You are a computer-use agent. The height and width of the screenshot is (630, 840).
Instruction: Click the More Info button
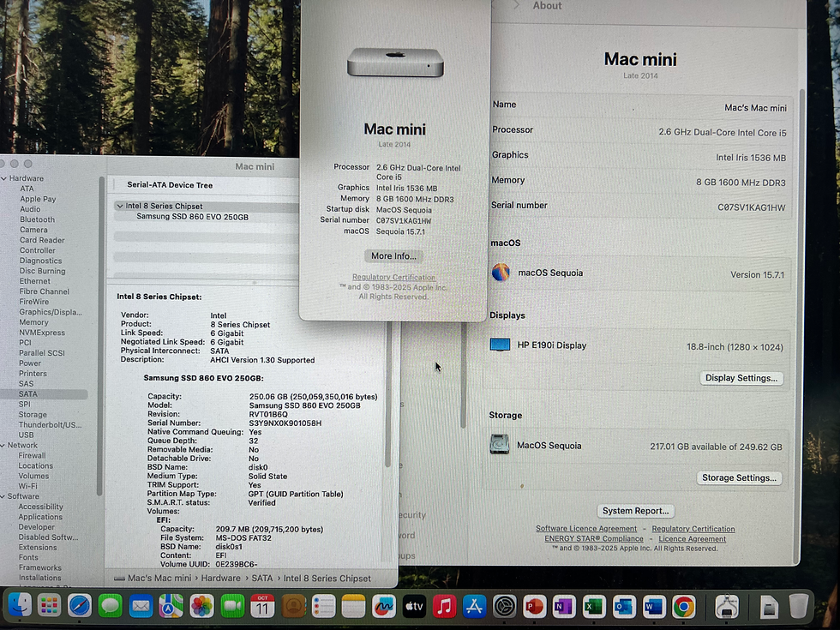click(393, 255)
